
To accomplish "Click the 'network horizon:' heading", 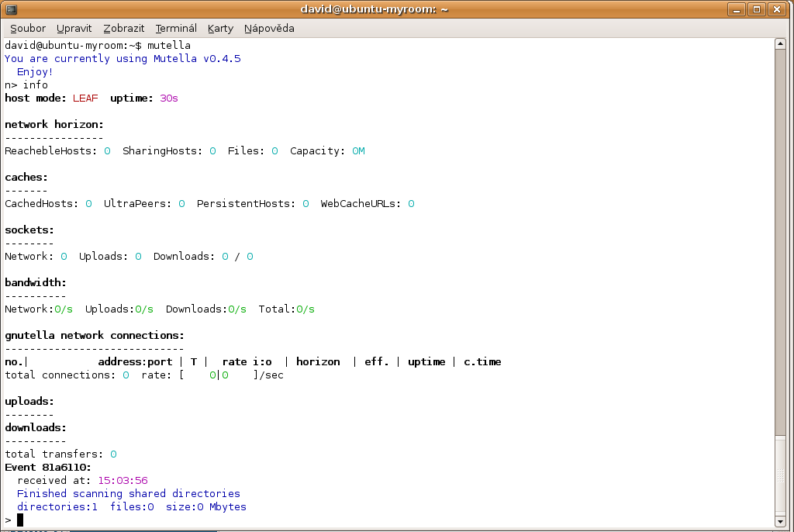I will click(54, 125).
